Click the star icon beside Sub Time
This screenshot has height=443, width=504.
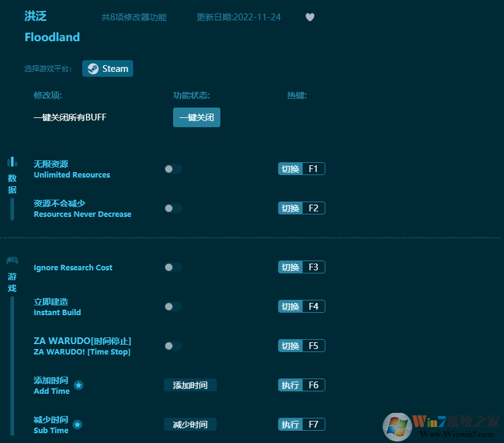[77, 425]
